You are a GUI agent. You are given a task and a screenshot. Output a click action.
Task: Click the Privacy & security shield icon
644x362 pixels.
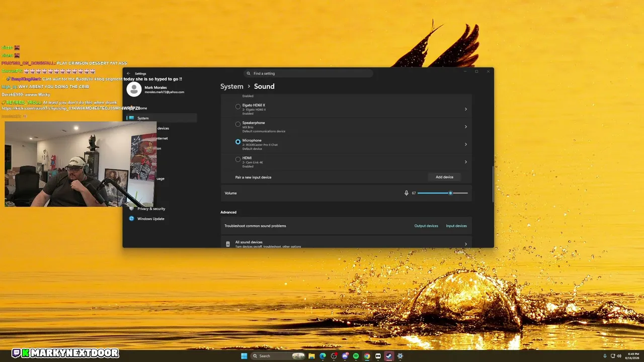click(x=132, y=209)
